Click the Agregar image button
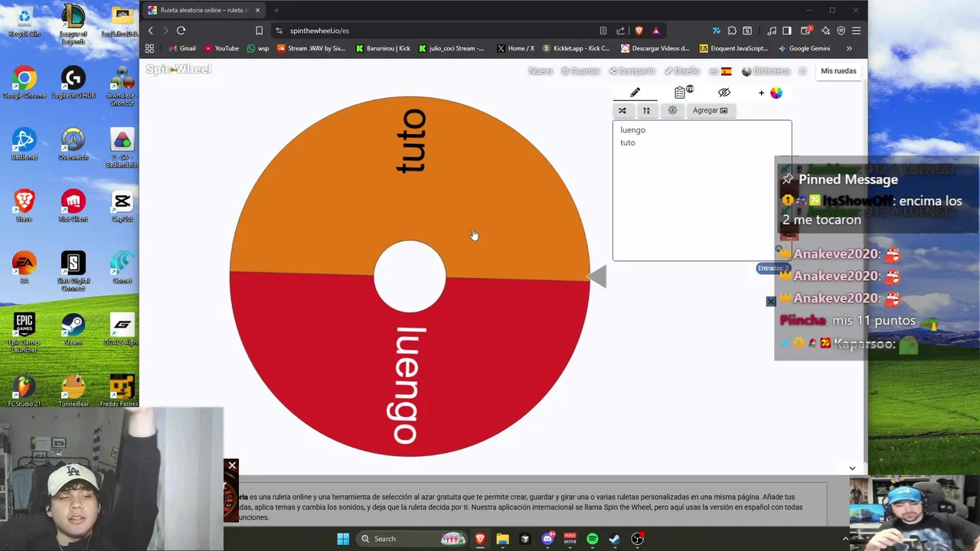Viewport: 980px width, 551px height. (710, 110)
